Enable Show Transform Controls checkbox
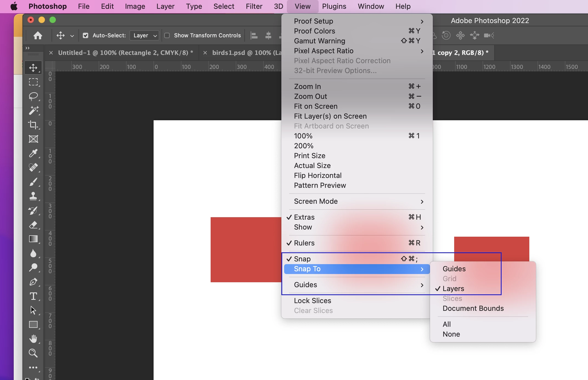 (x=167, y=35)
